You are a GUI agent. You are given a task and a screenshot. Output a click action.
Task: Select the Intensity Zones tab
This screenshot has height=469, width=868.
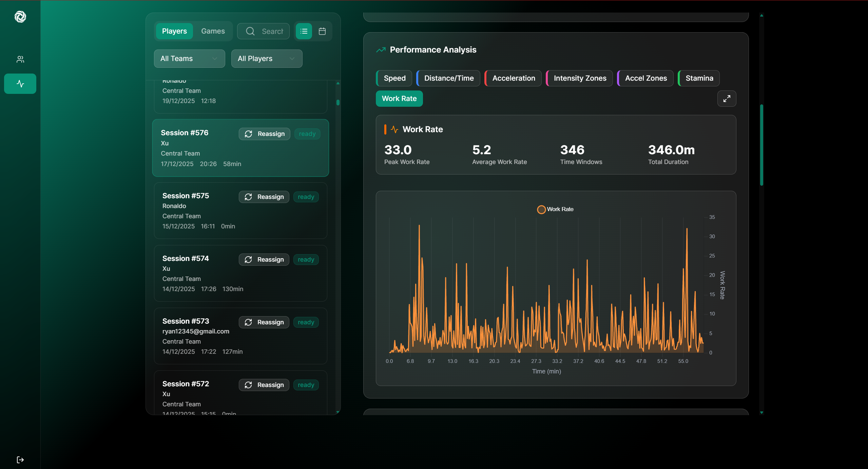click(x=580, y=78)
